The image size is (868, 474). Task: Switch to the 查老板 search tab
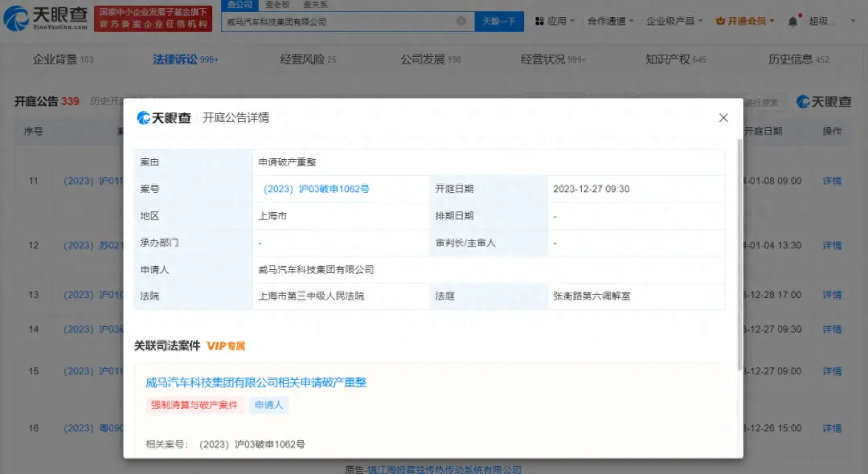pos(277,5)
